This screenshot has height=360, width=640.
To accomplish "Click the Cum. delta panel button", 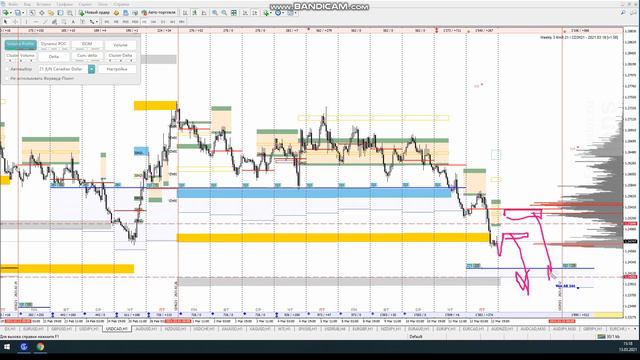I will [87, 56].
